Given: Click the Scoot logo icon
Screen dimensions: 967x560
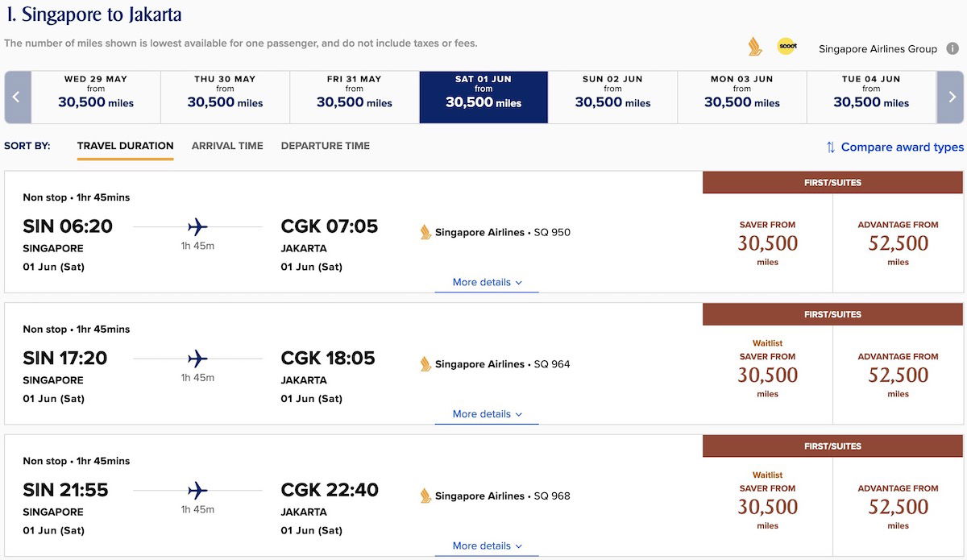Looking at the screenshot, I should [x=786, y=47].
